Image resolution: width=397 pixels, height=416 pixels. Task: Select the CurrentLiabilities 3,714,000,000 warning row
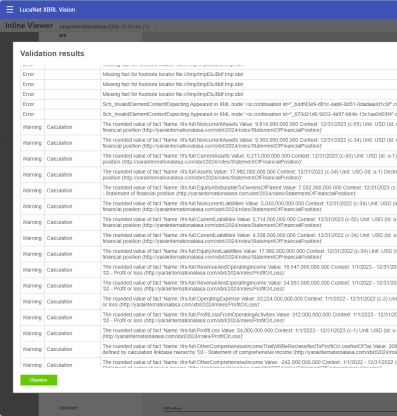pos(209,222)
